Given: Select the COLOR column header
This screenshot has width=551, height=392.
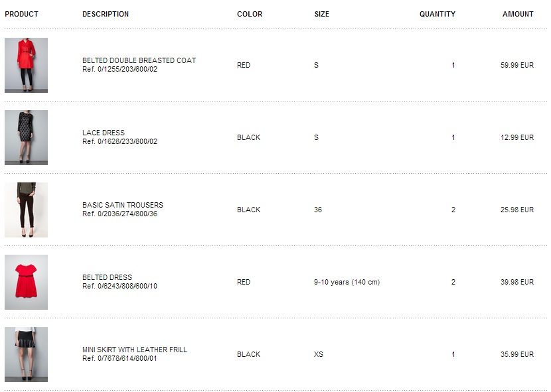Looking at the screenshot, I should 250,14.
